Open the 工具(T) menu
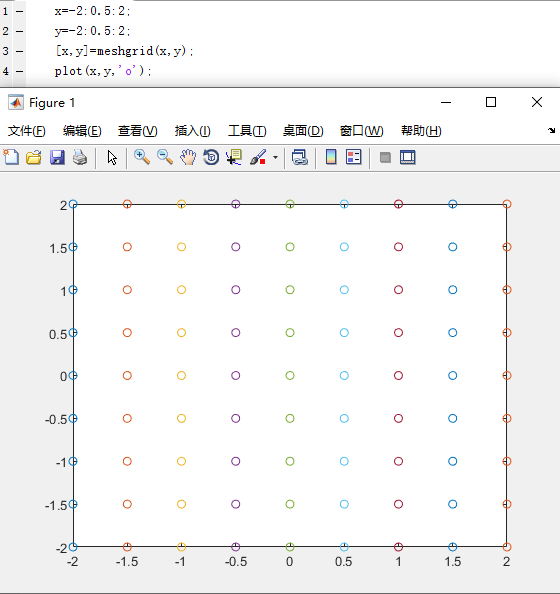 (x=247, y=131)
